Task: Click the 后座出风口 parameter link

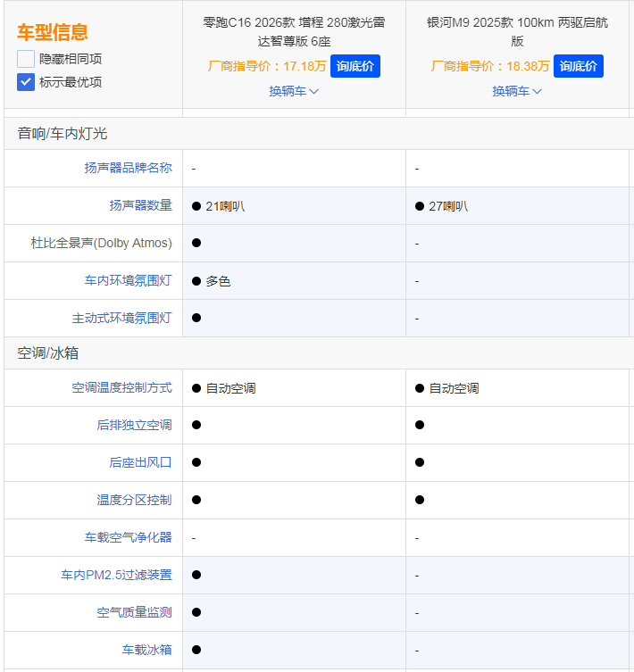Action: point(140,462)
